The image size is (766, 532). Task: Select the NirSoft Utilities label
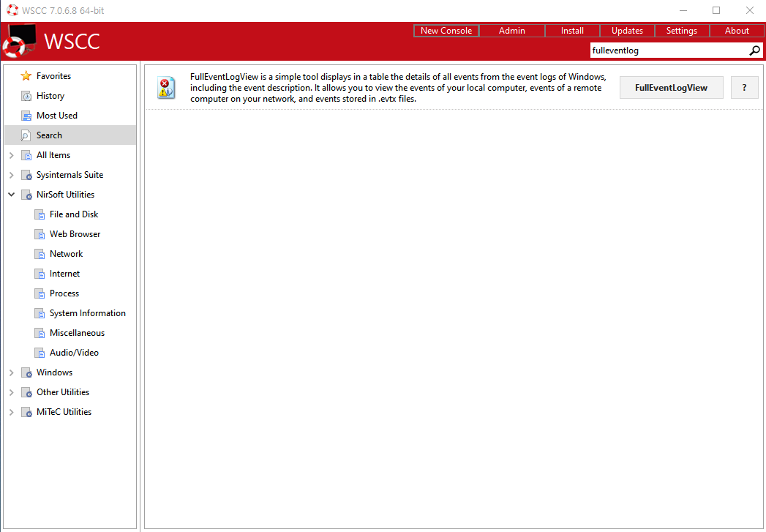[65, 195]
